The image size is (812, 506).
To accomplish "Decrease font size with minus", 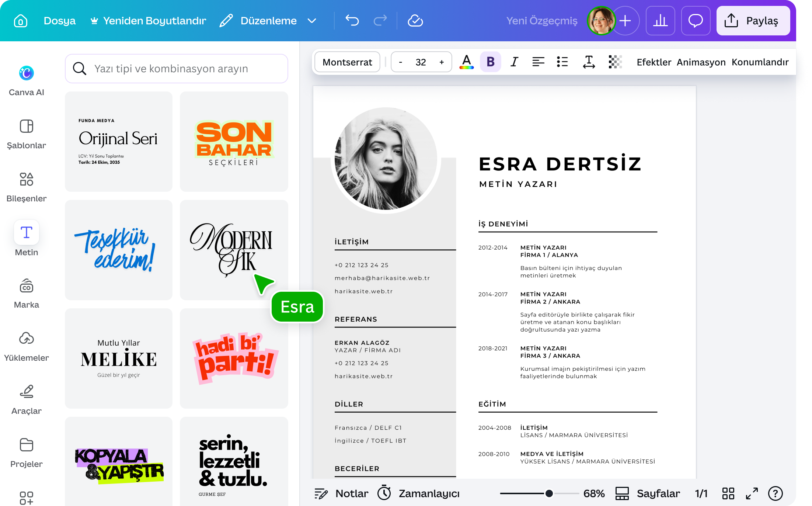I will click(401, 62).
